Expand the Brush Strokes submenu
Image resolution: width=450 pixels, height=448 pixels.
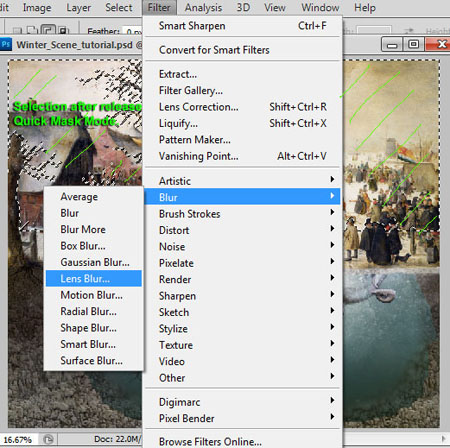(x=242, y=214)
